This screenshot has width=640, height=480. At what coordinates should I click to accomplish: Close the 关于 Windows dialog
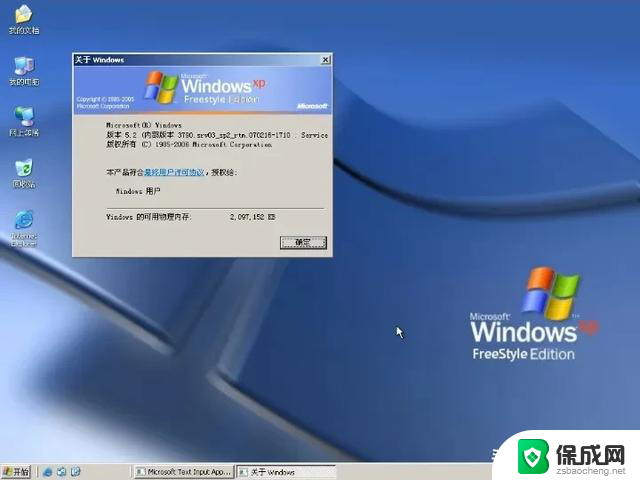325,60
